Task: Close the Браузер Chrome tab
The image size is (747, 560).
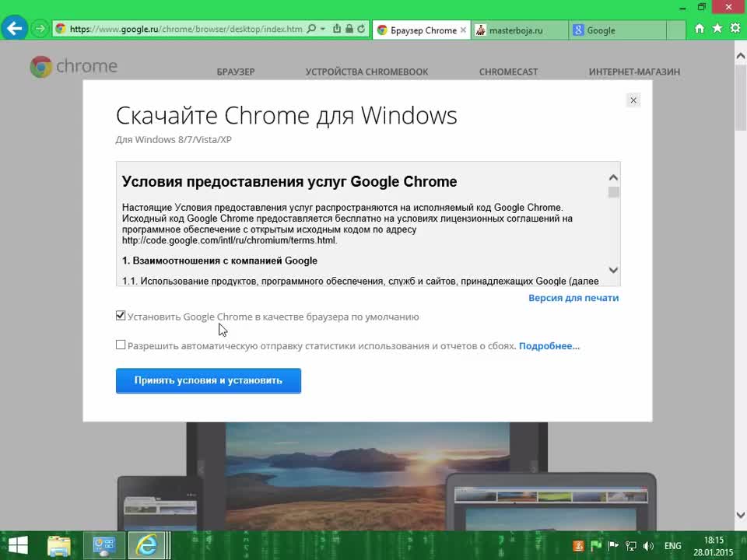Action: coord(462,30)
